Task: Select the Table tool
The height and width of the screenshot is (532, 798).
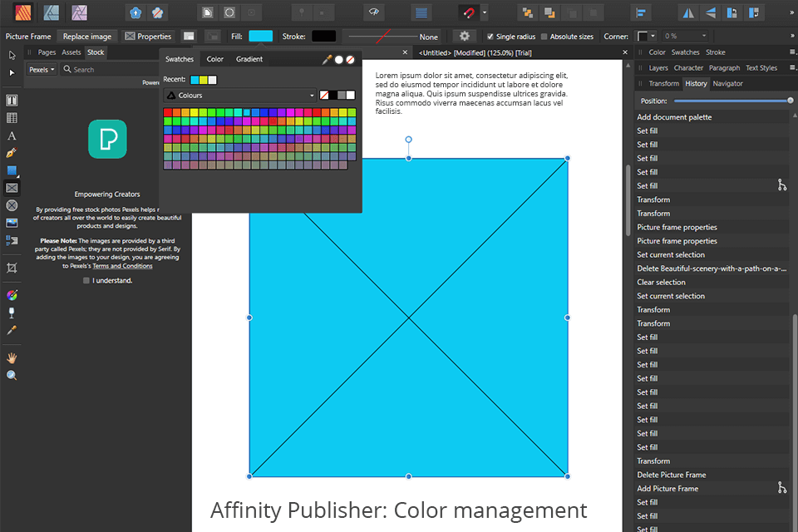Action: pos(12,118)
